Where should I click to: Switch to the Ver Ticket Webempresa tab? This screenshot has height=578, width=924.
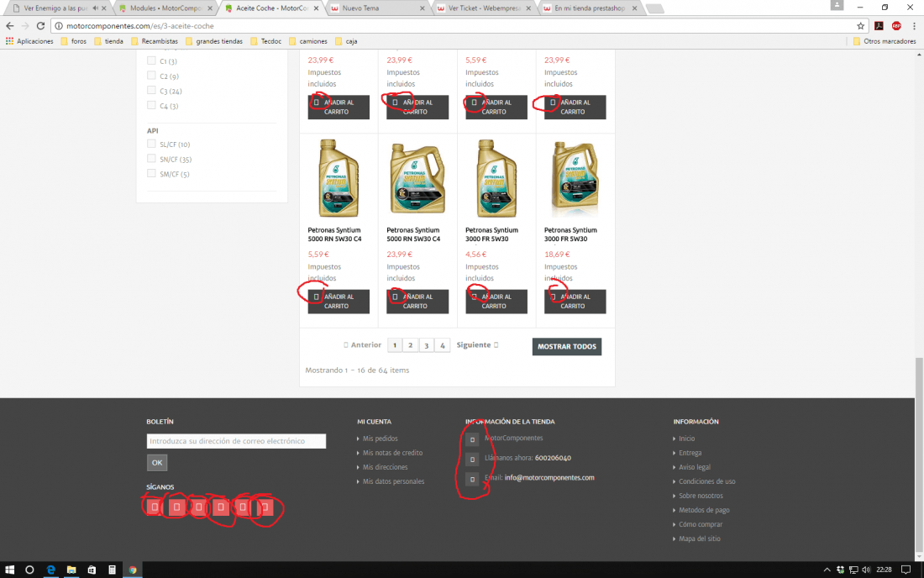point(483,8)
